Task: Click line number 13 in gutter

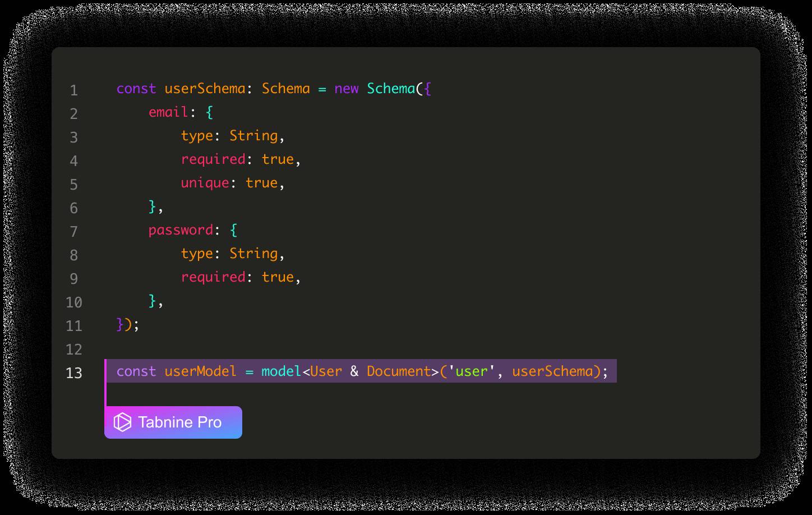Action: (x=74, y=373)
